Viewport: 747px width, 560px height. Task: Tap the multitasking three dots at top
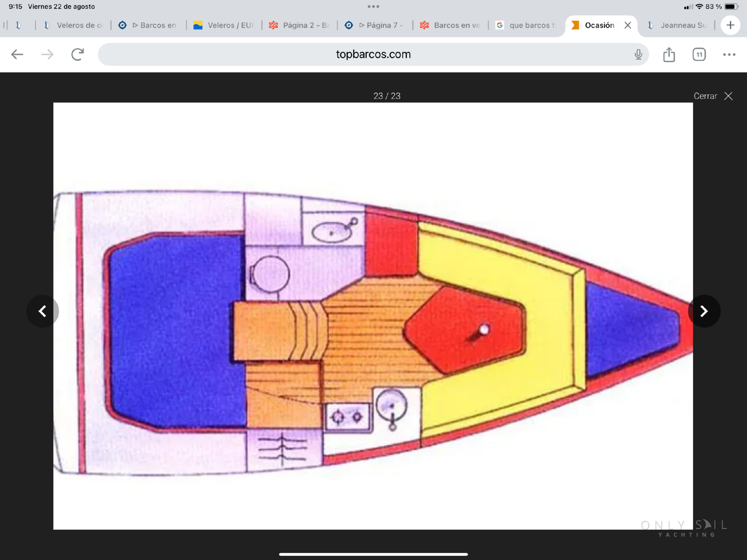pos(373,7)
